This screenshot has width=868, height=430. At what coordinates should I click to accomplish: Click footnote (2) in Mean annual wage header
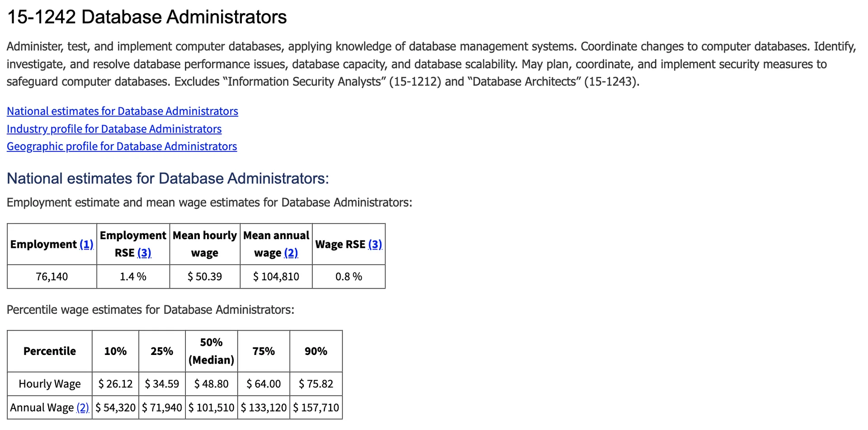tap(291, 253)
